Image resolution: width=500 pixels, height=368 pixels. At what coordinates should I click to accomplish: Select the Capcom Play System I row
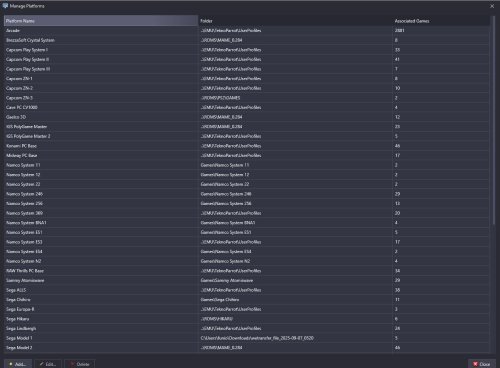246,50
